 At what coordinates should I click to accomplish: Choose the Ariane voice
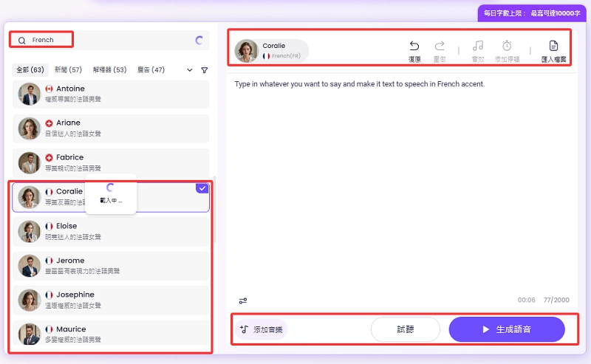pyautogui.click(x=111, y=128)
